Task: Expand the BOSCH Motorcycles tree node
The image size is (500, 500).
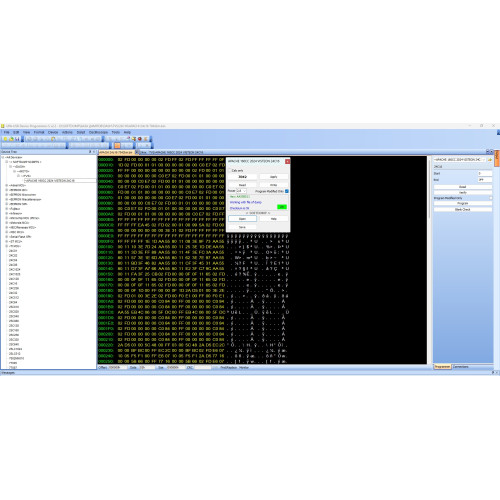Action: pyautogui.click(x=6, y=195)
